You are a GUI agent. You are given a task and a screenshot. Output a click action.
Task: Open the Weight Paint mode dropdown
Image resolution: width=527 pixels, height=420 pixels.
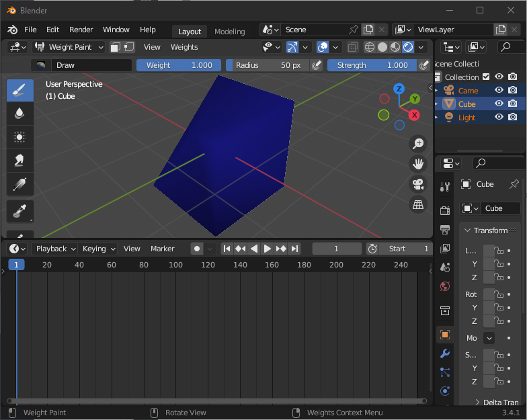click(69, 47)
